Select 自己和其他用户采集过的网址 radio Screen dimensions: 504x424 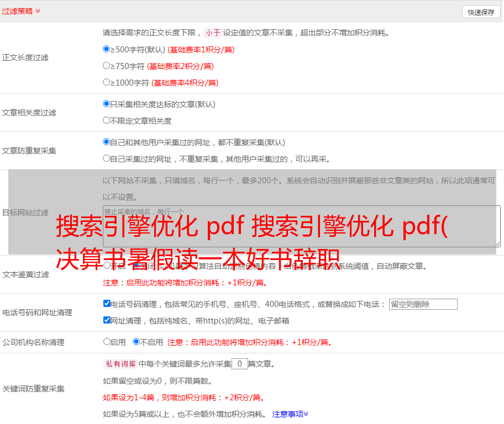click(x=106, y=142)
